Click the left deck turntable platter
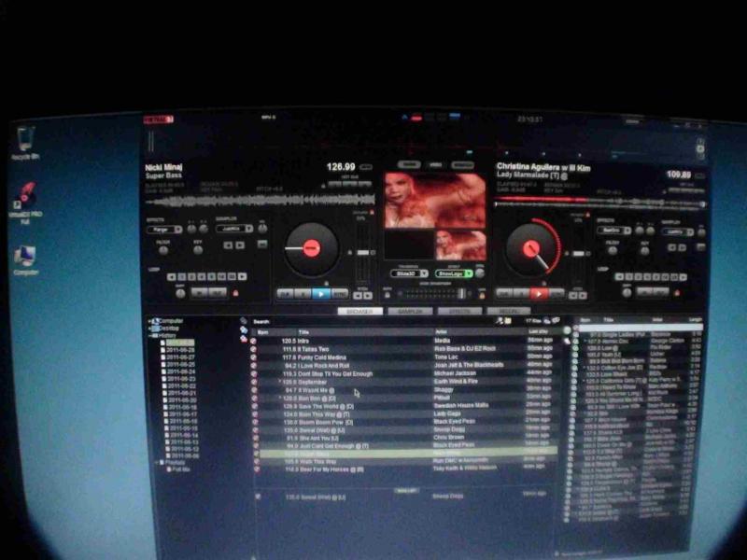This screenshot has height=560, width=747. click(311, 248)
